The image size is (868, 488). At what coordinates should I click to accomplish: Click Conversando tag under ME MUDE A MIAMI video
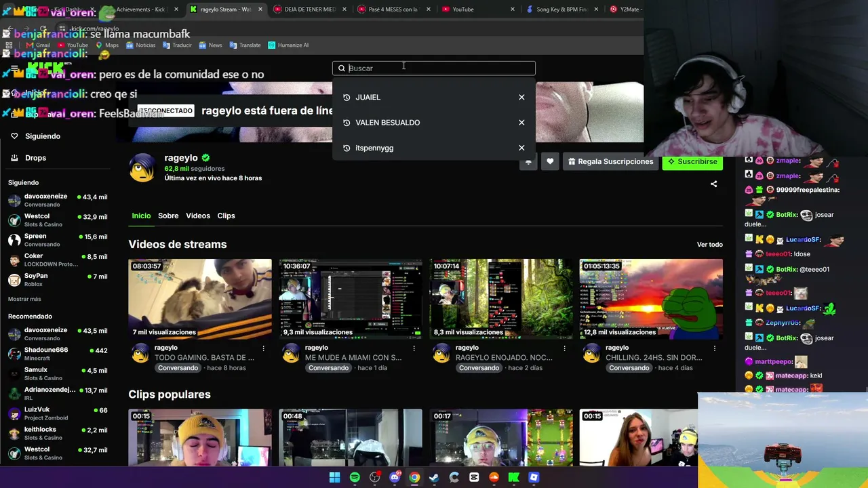pyautogui.click(x=329, y=368)
